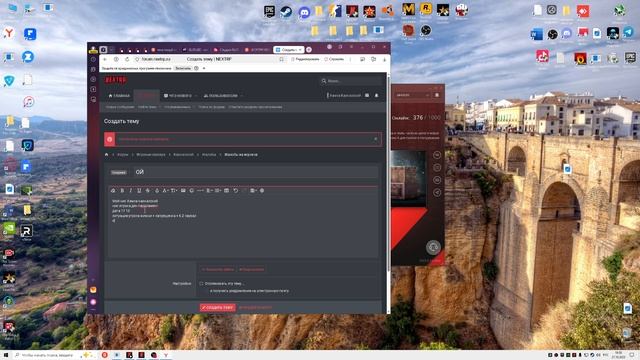640x360 pixels.
Task: Click the preview button beside attach files
Action: click(x=251, y=269)
